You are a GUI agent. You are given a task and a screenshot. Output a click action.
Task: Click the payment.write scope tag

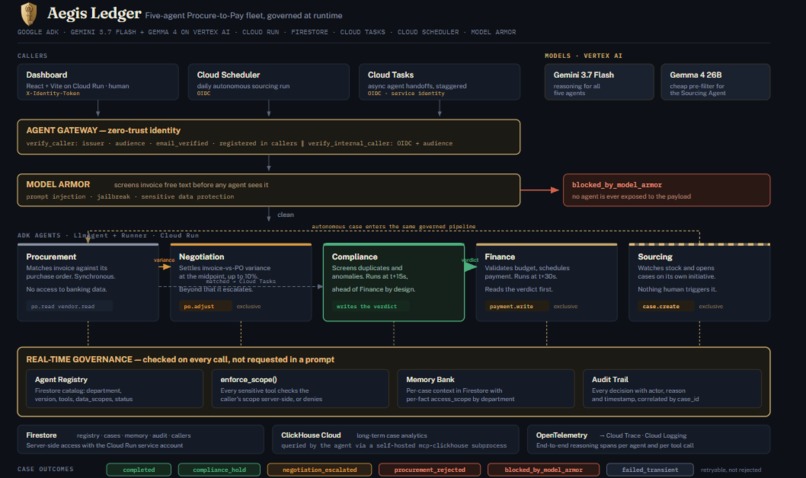(x=517, y=306)
